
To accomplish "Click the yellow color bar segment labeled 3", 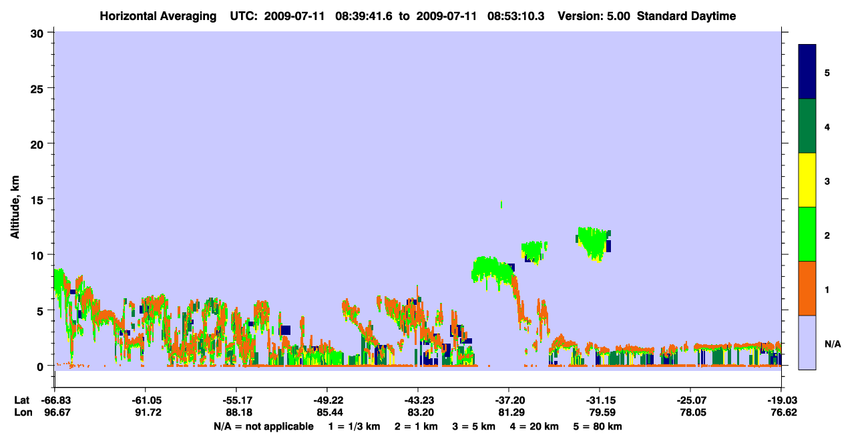I will [x=807, y=180].
